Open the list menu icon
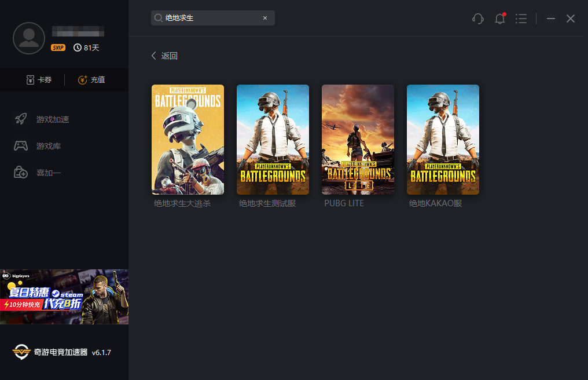This screenshot has height=380, width=588. (521, 19)
